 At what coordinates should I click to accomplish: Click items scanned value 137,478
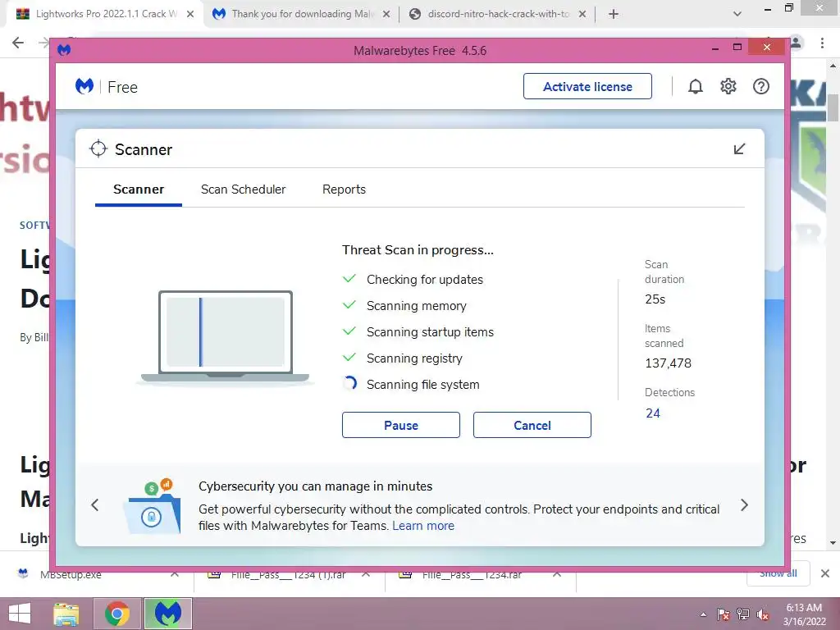tap(668, 363)
